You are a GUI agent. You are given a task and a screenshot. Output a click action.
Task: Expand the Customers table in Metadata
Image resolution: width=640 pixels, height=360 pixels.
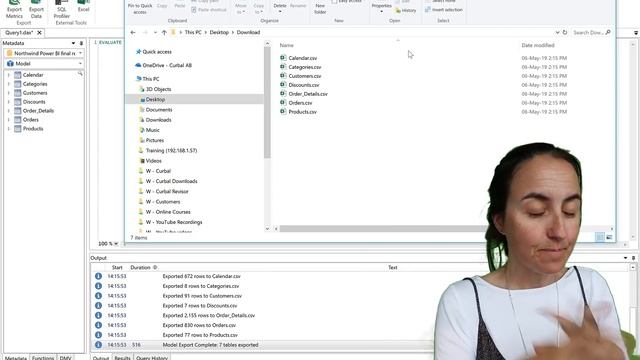click(x=9, y=93)
